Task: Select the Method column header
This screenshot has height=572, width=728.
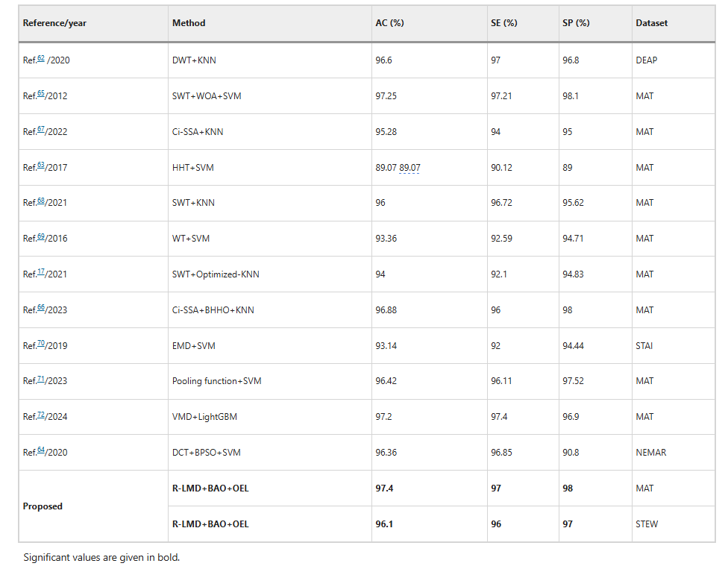Action: [189, 23]
